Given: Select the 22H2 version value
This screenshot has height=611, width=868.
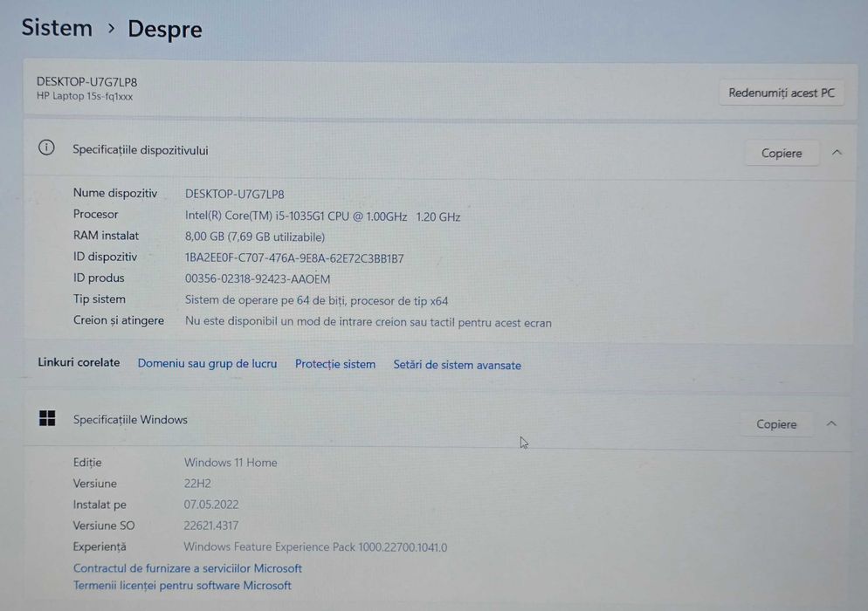Looking at the screenshot, I should coord(197,484).
